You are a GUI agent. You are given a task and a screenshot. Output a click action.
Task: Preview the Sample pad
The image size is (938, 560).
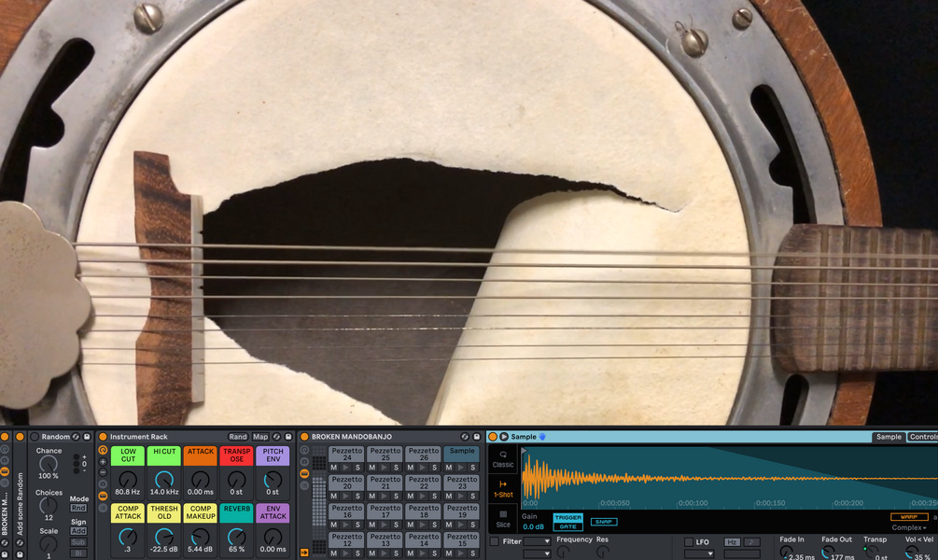461,468
